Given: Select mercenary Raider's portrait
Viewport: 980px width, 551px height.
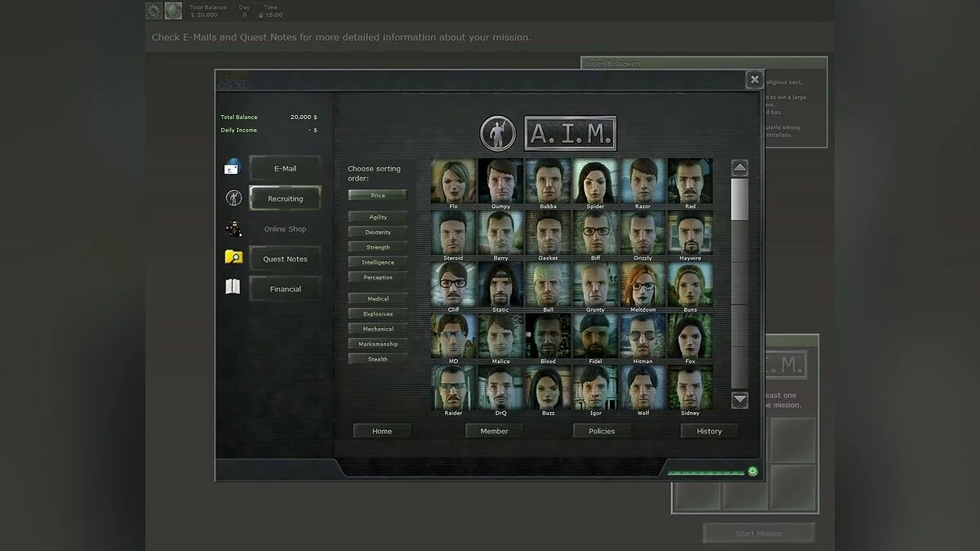Looking at the screenshot, I should pyautogui.click(x=453, y=387).
